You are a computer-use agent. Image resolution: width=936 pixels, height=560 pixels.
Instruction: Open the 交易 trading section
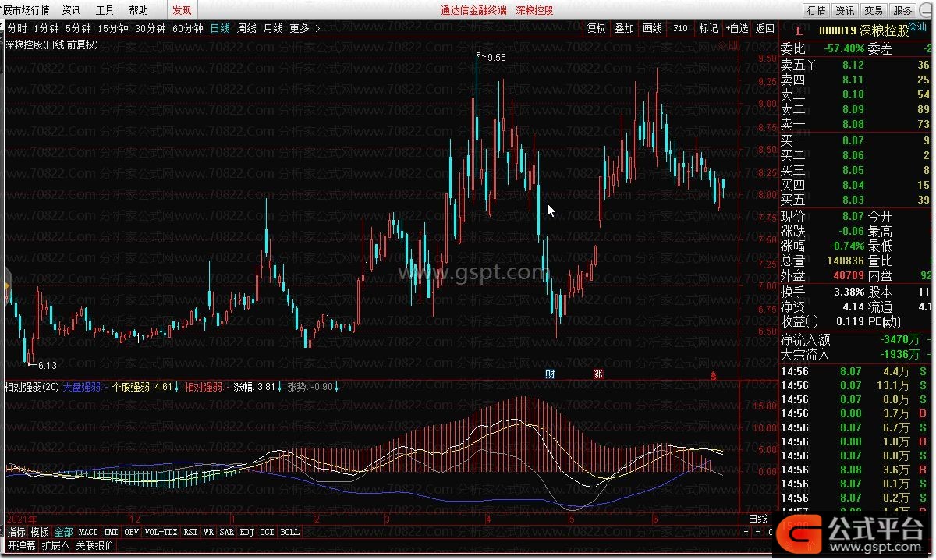click(x=874, y=10)
